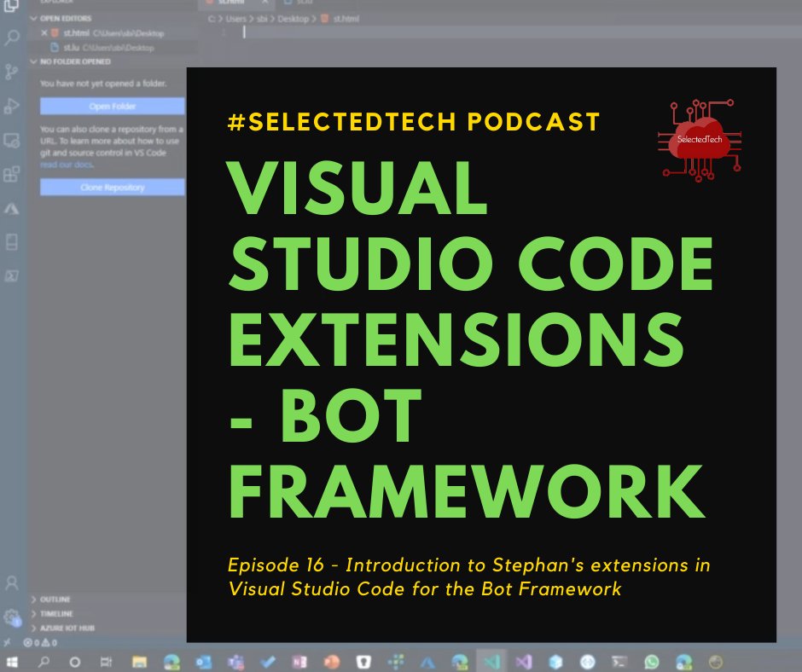Click the Clone Repository button
Image resolution: width=802 pixels, height=672 pixels.
[x=113, y=187]
